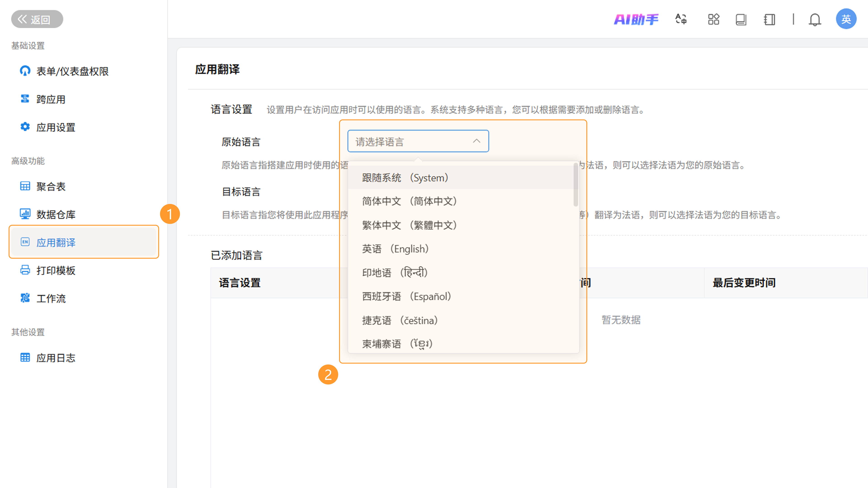
Task: Open the language switch translation icon
Action: 681,19
